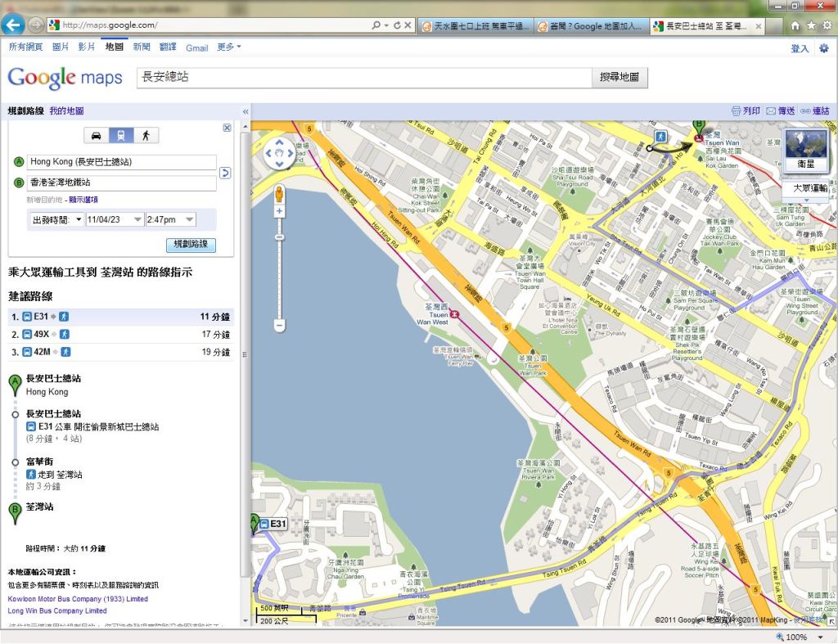Click the 顯示選項 show options link

pyautogui.click(x=83, y=200)
